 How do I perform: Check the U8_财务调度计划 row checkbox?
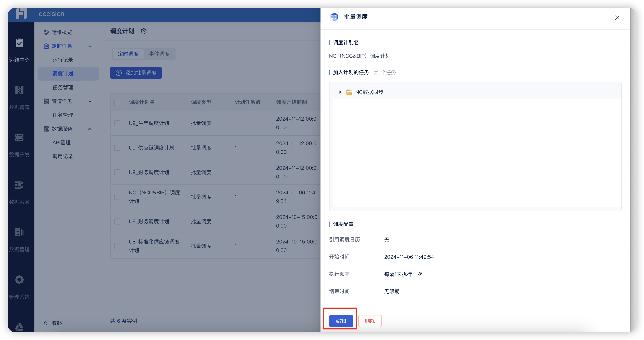pos(117,221)
